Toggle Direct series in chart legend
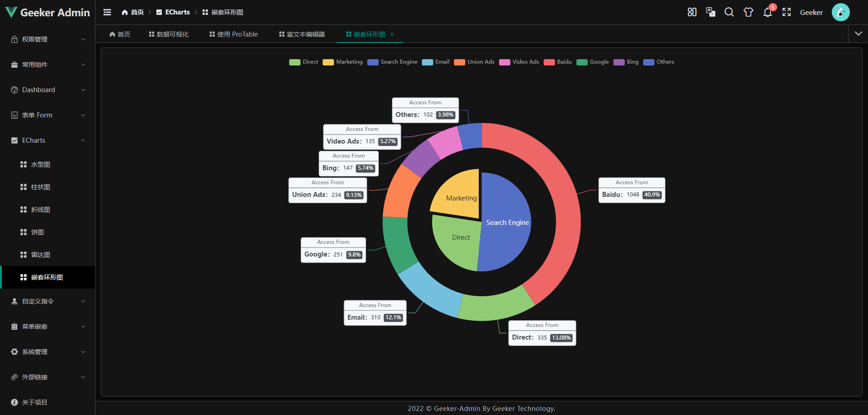Viewport: 868px width, 415px height. click(303, 62)
